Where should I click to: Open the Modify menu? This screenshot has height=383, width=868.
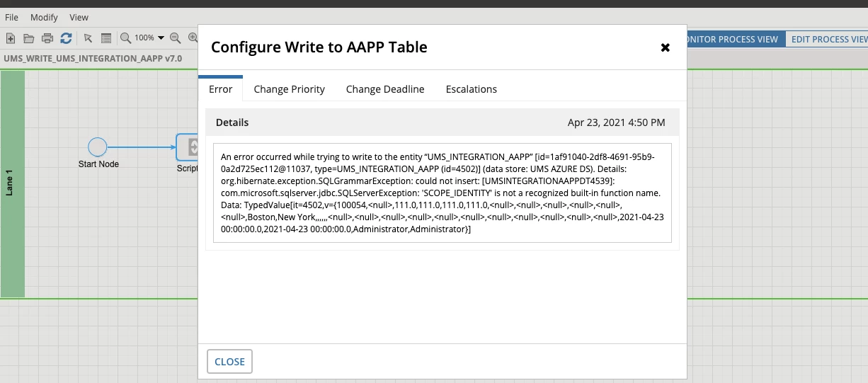tap(44, 17)
